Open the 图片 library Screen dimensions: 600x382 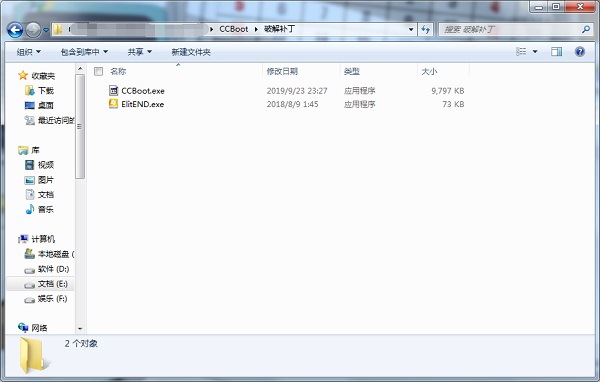click(x=46, y=180)
